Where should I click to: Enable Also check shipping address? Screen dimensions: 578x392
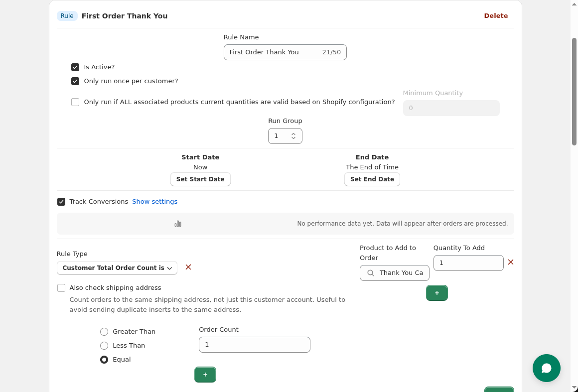(61, 288)
